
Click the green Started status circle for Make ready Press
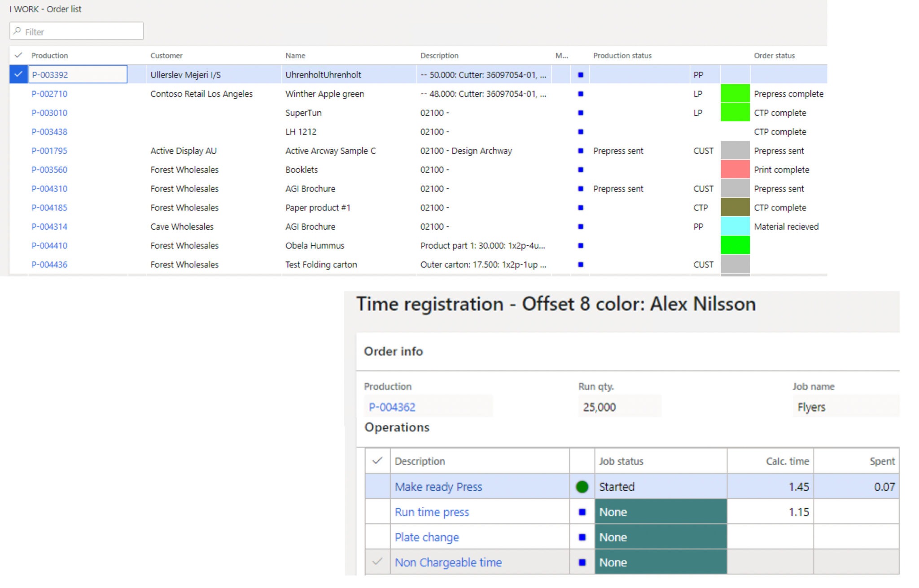(x=582, y=486)
